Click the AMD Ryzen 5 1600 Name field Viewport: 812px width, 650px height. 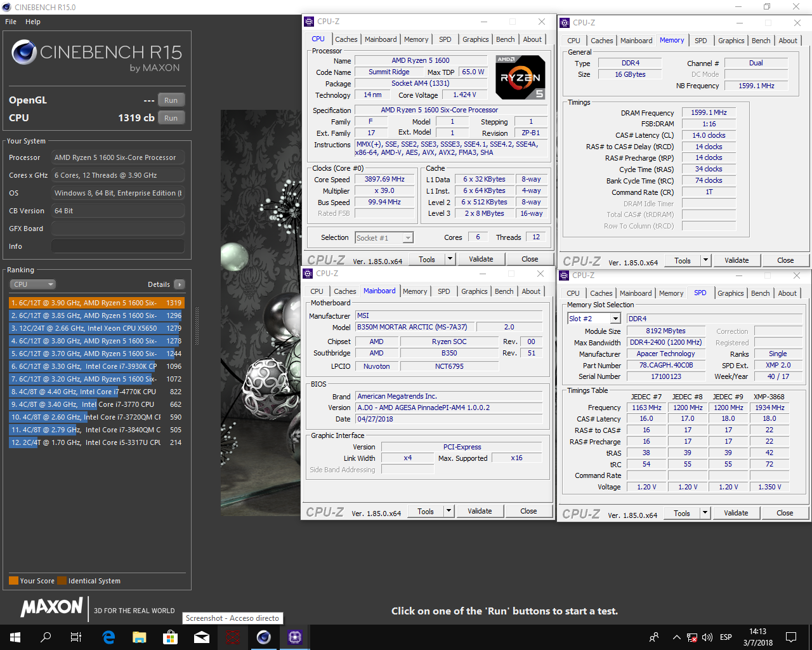421,61
